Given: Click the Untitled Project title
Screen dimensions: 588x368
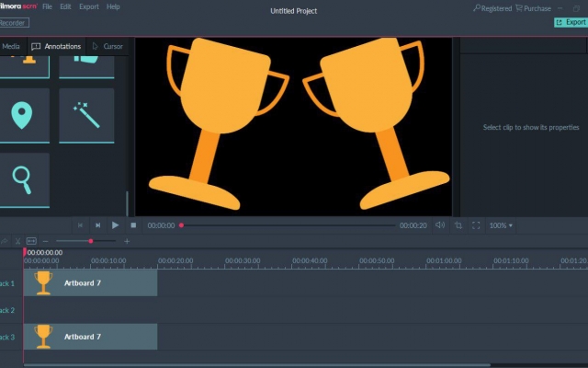Looking at the screenshot, I should [294, 11].
